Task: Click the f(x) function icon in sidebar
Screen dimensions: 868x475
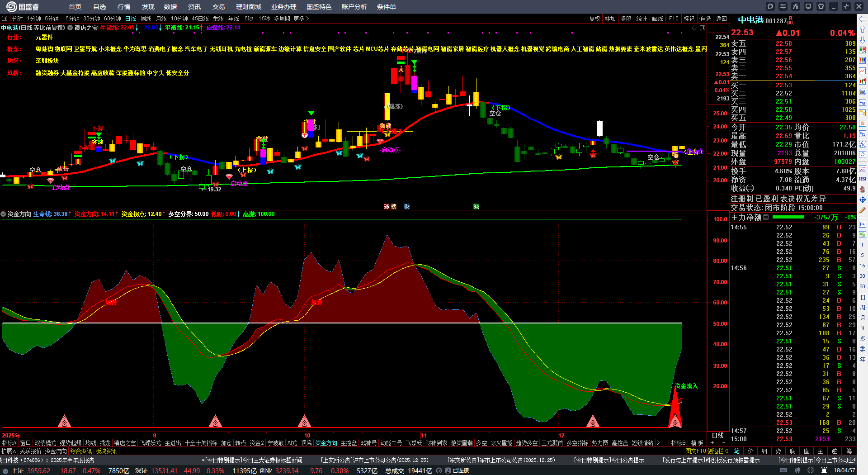Action: (863, 144)
